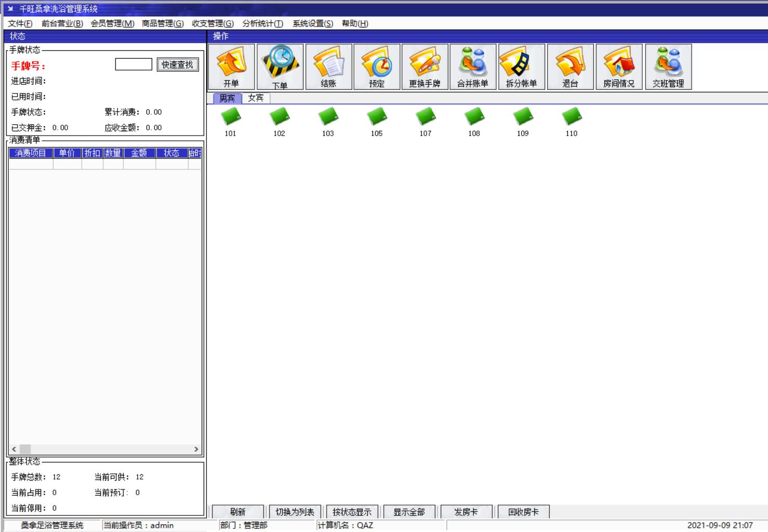This screenshot has height=532, width=768.
Task: Open the 系统设置 menu
Action: pyautogui.click(x=312, y=23)
